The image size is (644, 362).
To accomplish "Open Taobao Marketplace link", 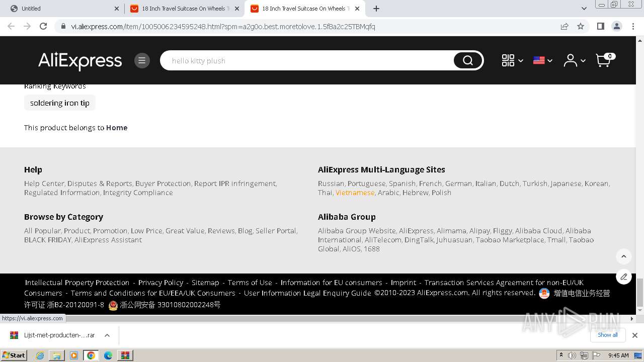I will [510, 240].
